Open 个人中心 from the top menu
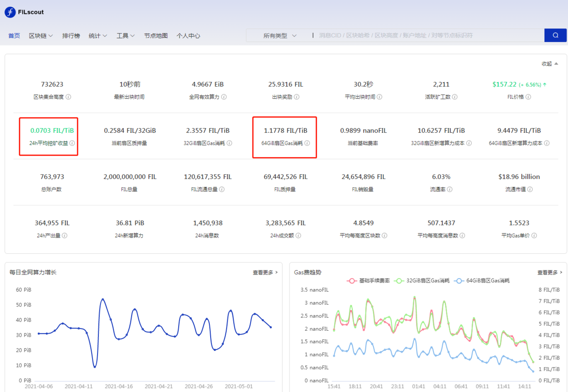The height and width of the screenshot is (392, 568). (188, 35)
